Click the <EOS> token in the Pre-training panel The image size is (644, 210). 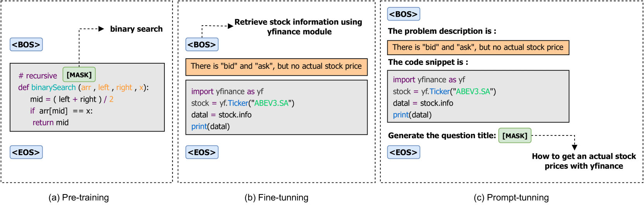(x=26, y=152)
